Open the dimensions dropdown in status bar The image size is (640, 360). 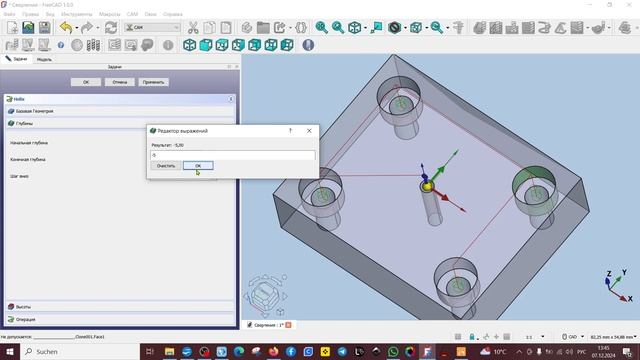613,337
